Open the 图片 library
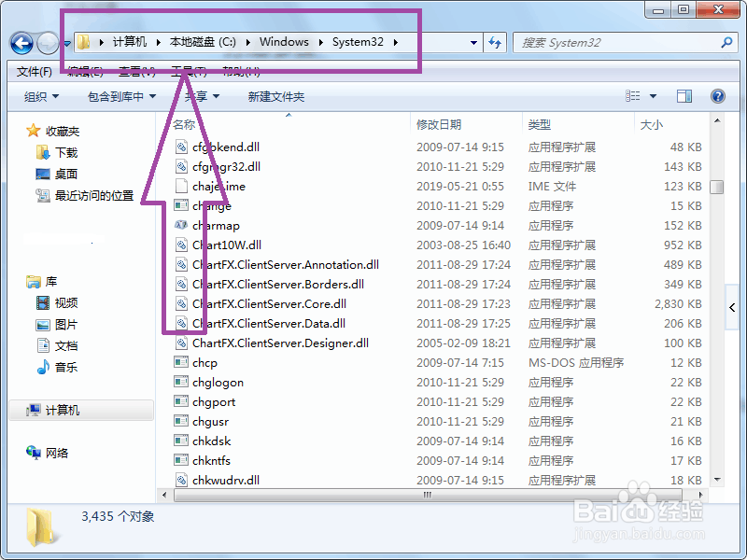 click(x=66, y=324)
